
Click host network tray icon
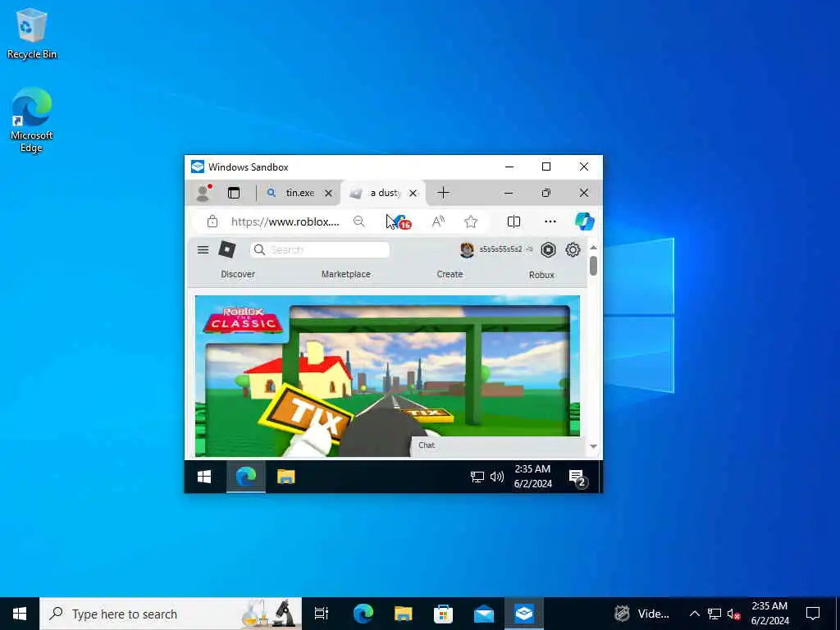click(714, 614)
